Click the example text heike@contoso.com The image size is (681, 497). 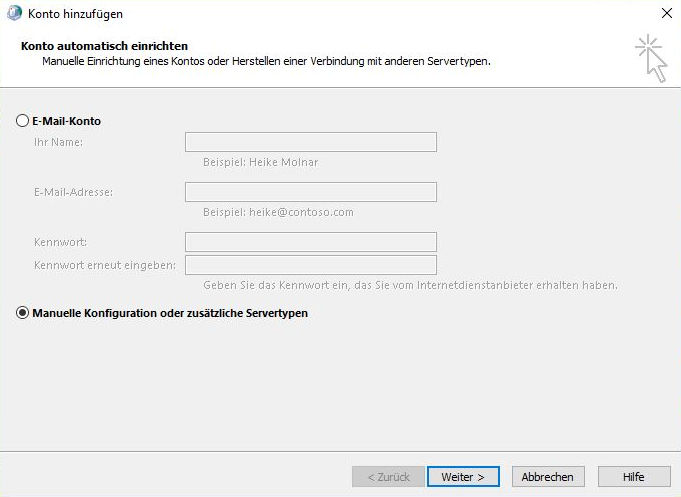coord(278,212)
